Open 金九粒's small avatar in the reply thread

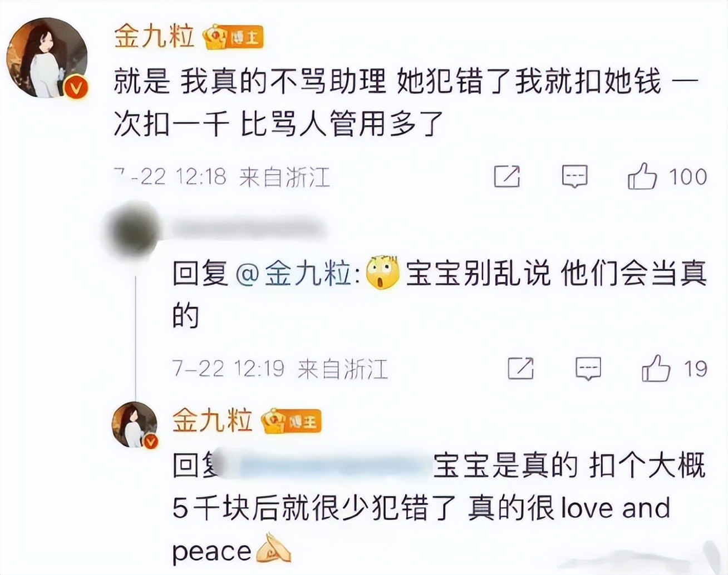pos(135,424)
